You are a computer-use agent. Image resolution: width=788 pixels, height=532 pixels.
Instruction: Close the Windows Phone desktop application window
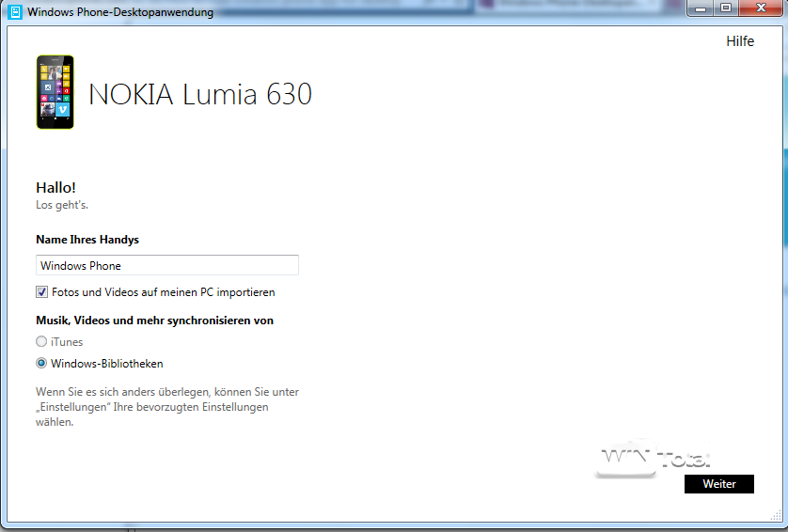point(761,8)
